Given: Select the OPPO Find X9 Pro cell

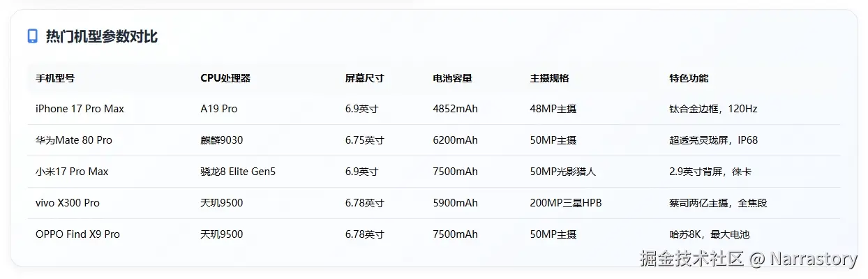Looking at the screenshot, I should pos(77,234).
